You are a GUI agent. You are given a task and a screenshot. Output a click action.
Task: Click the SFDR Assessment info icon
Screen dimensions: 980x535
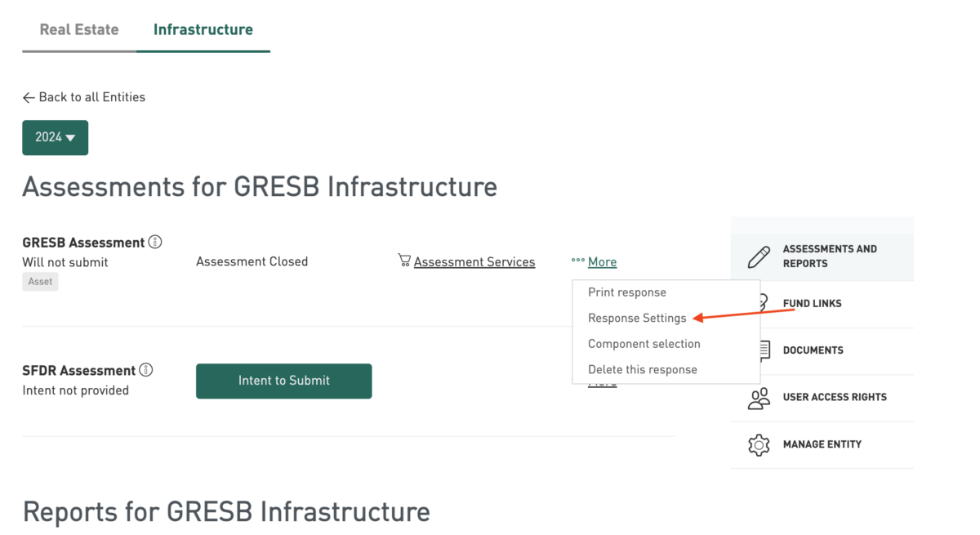[146, 370]
